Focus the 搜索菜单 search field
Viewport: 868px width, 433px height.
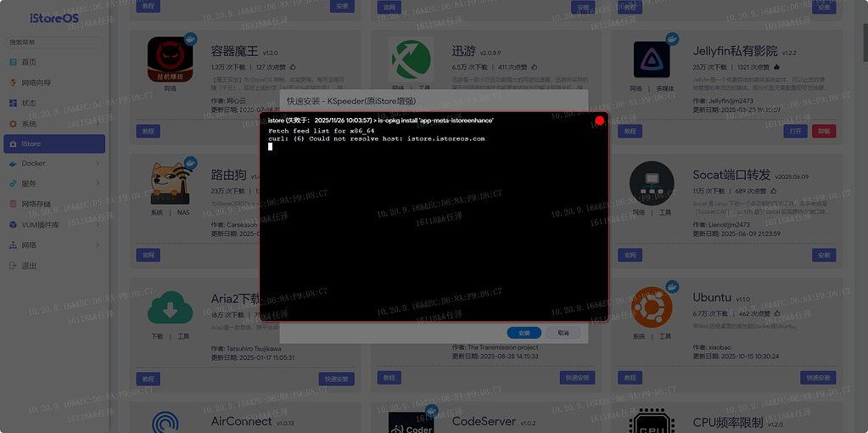click(x=54, y=42)
